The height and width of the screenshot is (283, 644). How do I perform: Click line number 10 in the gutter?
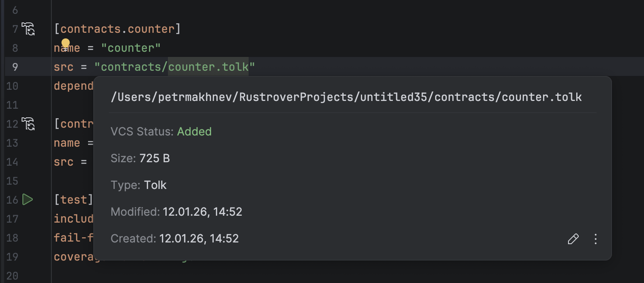point(13,86)
